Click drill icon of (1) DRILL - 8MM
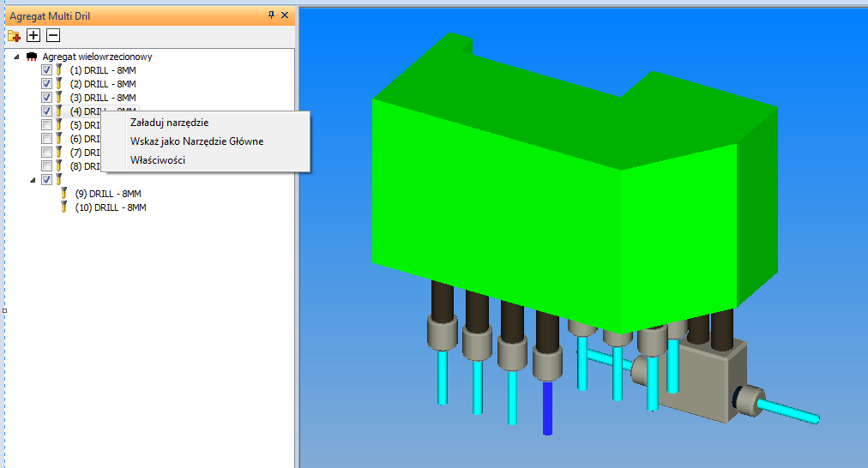868x468 pixels. pyautogui.click(x=59, y=70)
